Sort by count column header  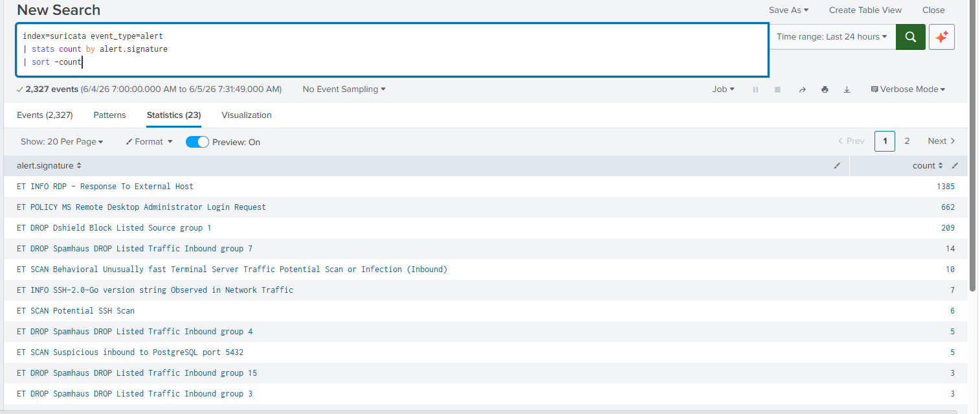(x=928, y=166)
